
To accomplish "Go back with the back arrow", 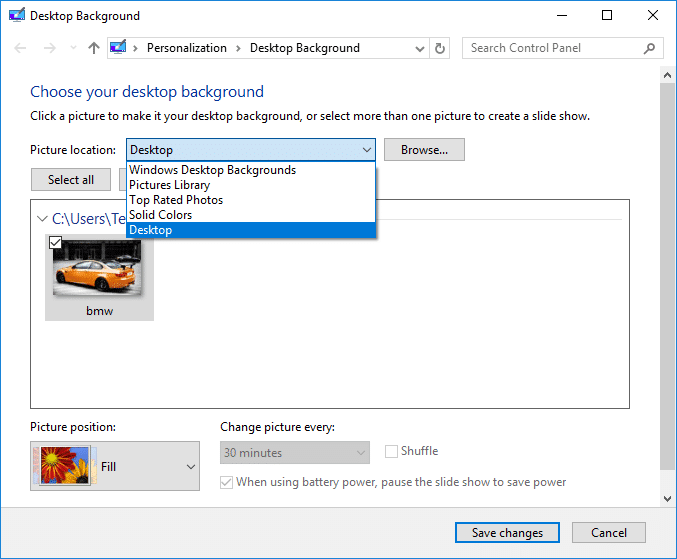I will point(20,48).
